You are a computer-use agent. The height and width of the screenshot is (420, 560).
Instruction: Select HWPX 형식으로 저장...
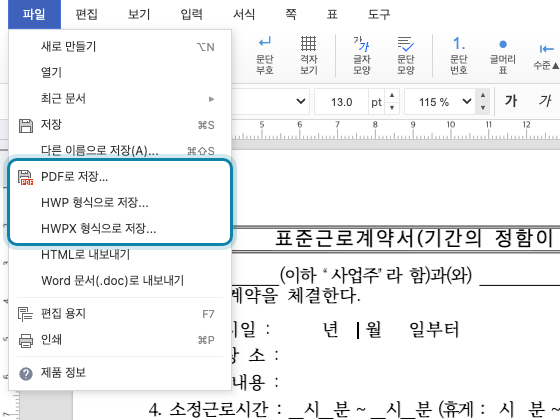click(x=120, y=229)
